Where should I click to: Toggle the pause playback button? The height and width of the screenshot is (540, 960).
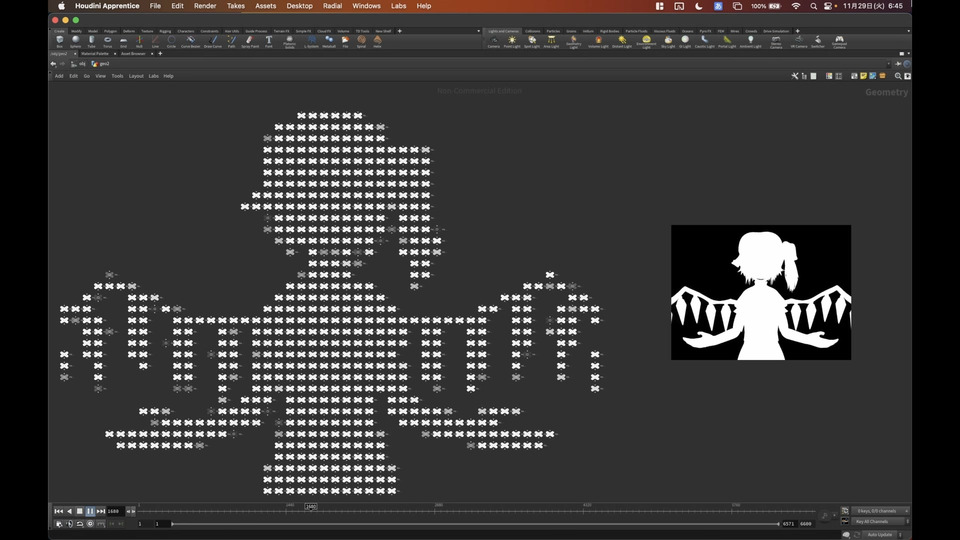(x=90, y=511)
